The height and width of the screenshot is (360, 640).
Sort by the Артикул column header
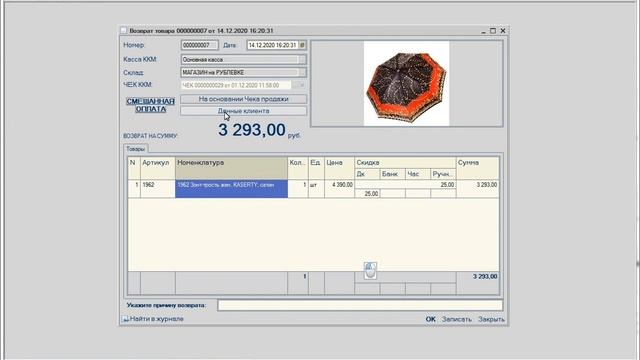point(158,168)
